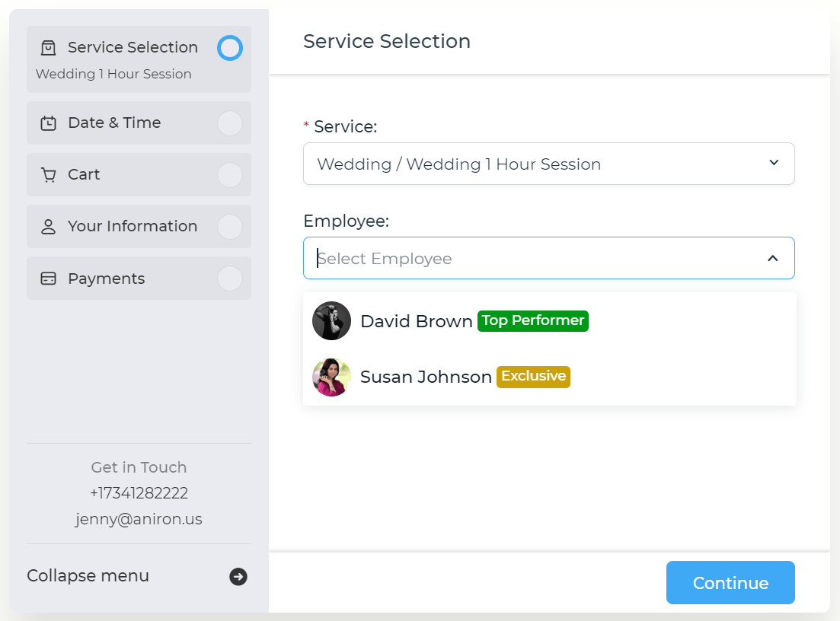Click the Payments step circle indicator
Screen dimensions: 840x621
[x=230, y=279]
